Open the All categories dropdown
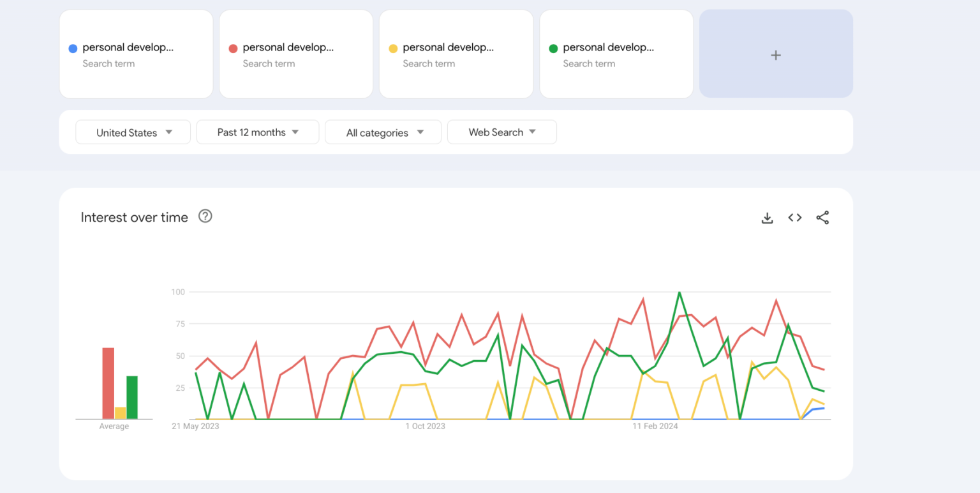 coord(383,132)
